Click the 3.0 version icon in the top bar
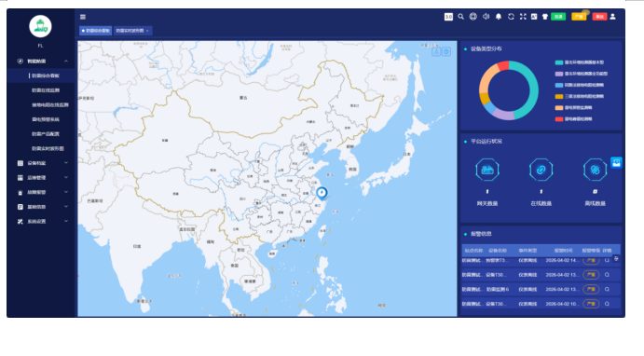Image resolution: width=644 pixels, height=356 pixels. [x=448, y=17]
